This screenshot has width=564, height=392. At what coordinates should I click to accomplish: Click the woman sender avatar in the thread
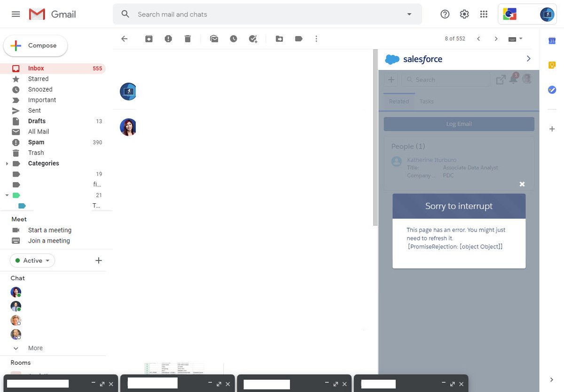coord(128,127)
